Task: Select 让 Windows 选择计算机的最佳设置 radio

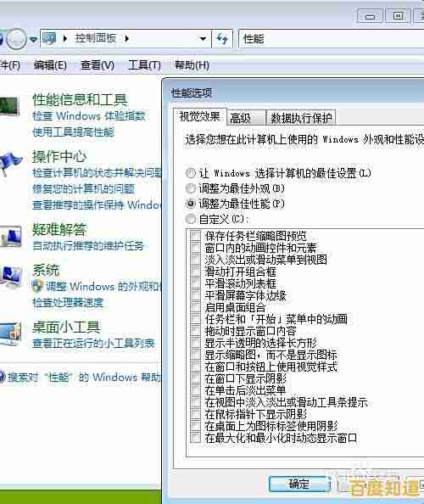Action: 191,173
